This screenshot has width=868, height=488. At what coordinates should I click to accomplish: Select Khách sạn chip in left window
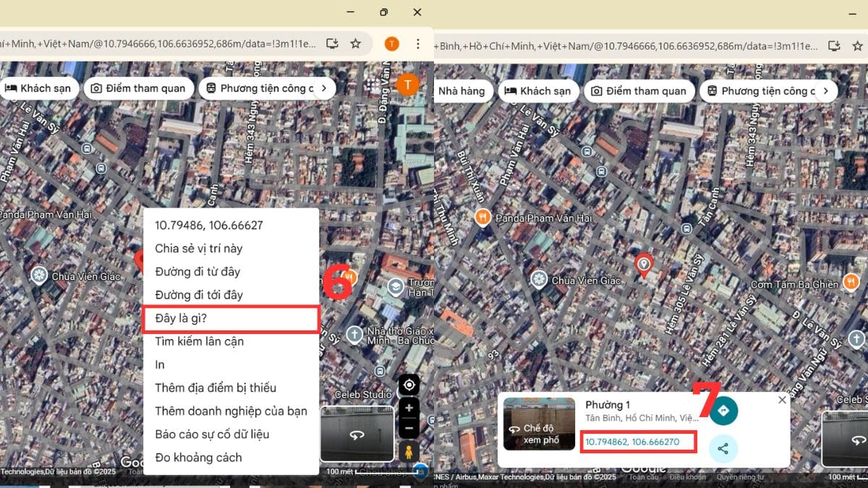coord(38,88)
